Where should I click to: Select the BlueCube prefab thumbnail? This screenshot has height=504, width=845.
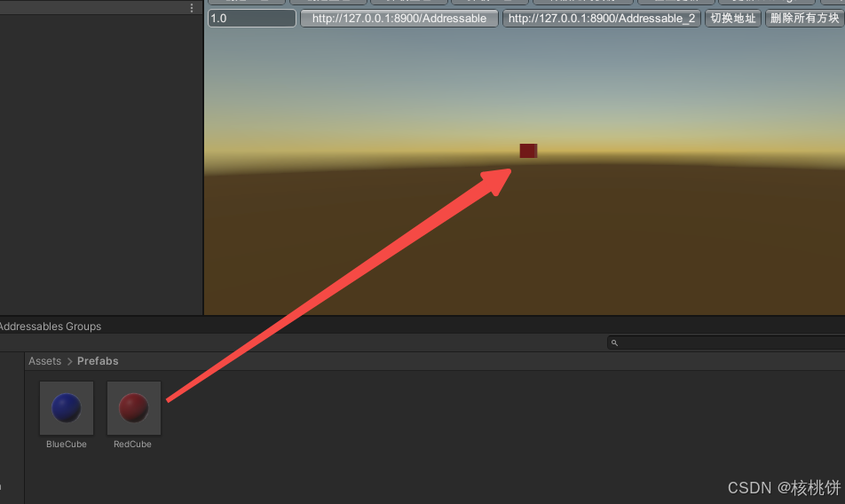click(x=67, y=407)
